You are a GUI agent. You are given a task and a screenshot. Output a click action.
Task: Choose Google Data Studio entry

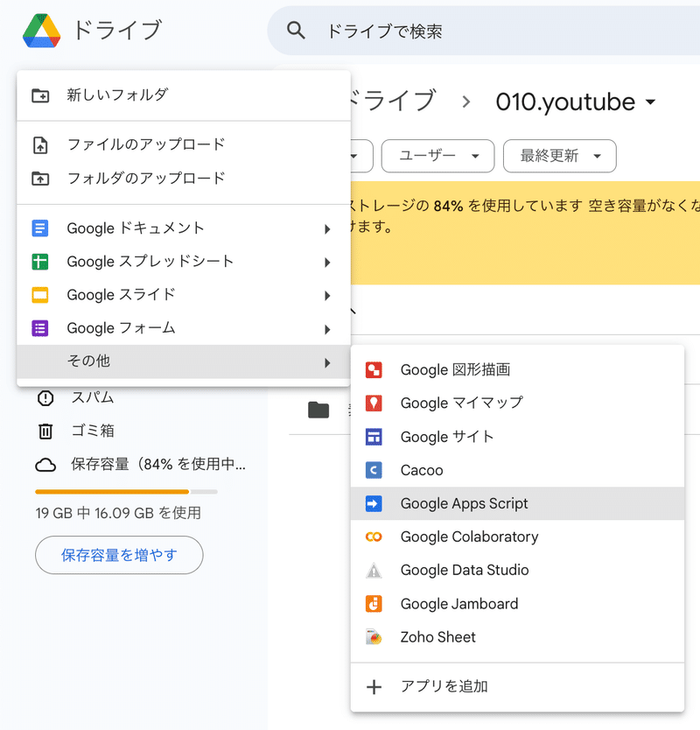coord(517,571)
